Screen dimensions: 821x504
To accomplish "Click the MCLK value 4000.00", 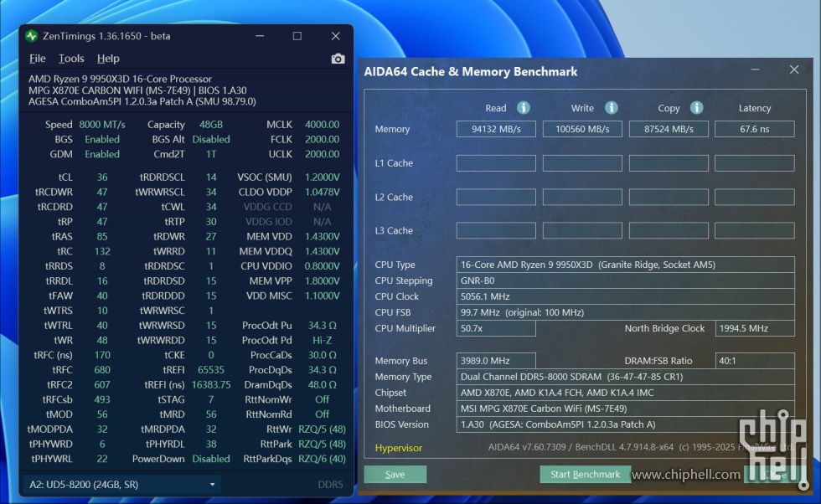I will pos(322,125).
